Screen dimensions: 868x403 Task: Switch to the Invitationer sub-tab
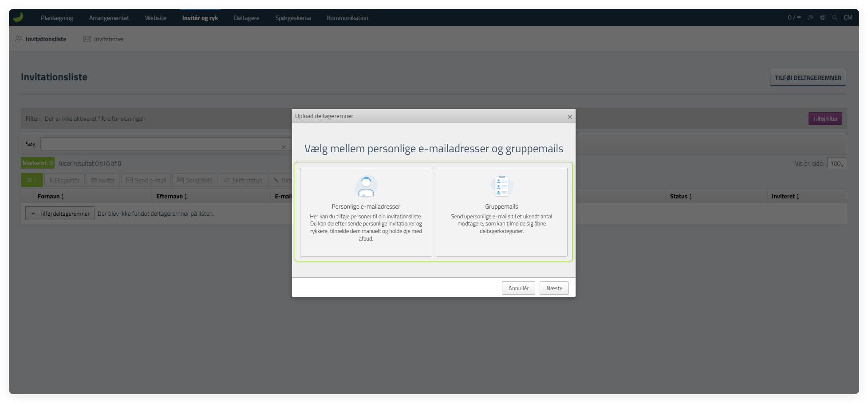104,39
